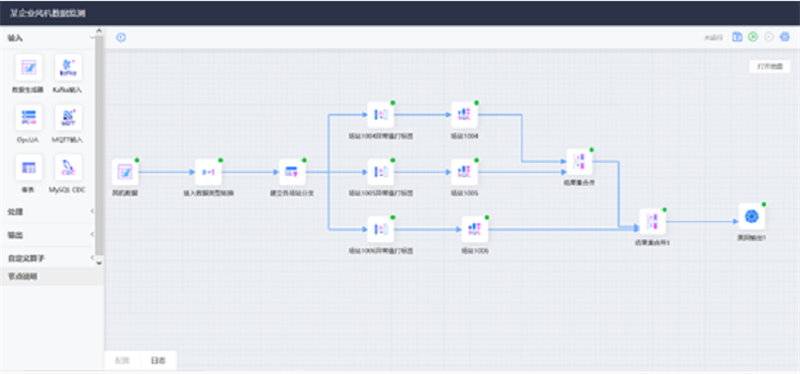The height and width of the screenshot is (374, 800).
Task: Select the MQTT input node icon
Action: (68, 117)
